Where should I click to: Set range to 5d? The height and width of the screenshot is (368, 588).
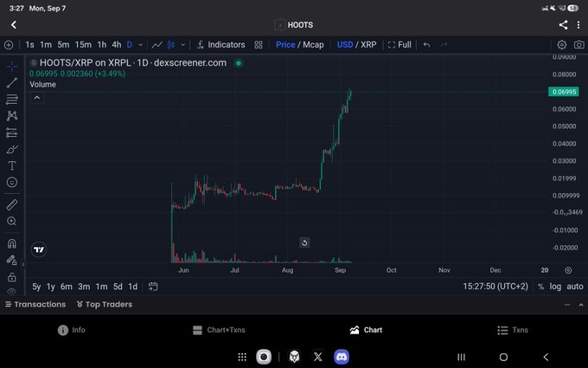(x=118, y=287)
